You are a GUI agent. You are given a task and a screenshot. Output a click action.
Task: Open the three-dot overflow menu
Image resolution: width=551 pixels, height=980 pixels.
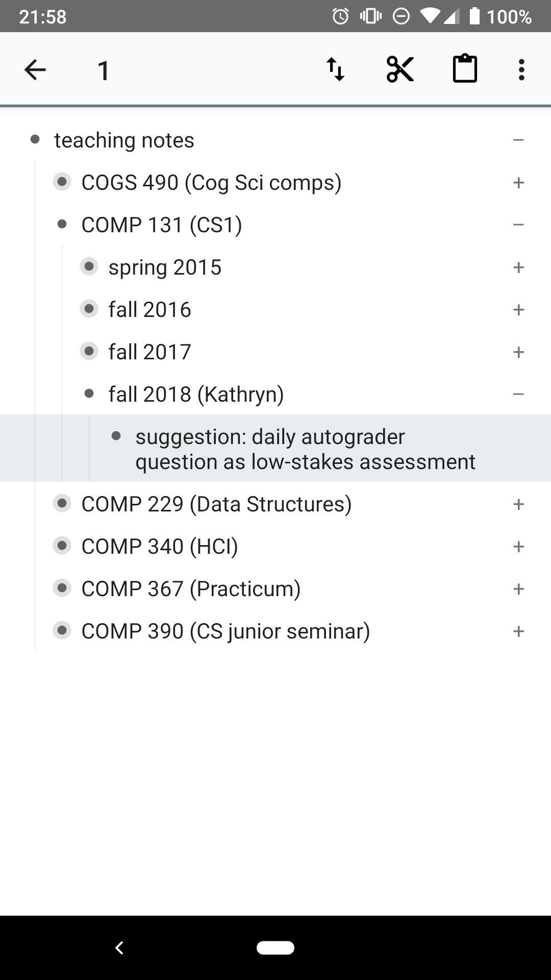point(521,69)
